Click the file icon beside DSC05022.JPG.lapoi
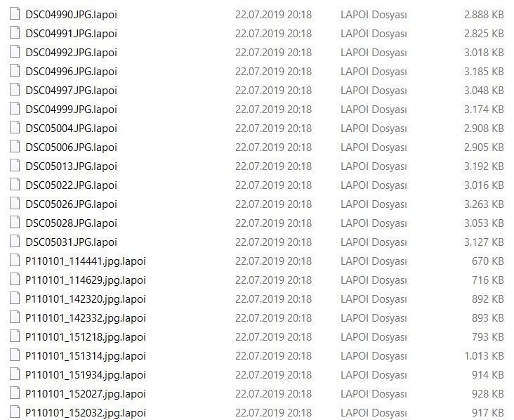Image resolution: width=514 pixels, height=420 pixels. 15,185
